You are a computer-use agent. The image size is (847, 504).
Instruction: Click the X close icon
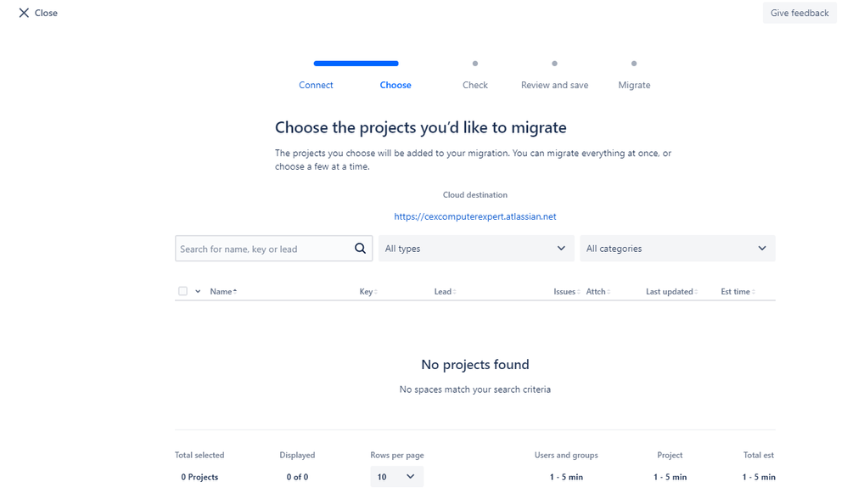coord(24,13)
